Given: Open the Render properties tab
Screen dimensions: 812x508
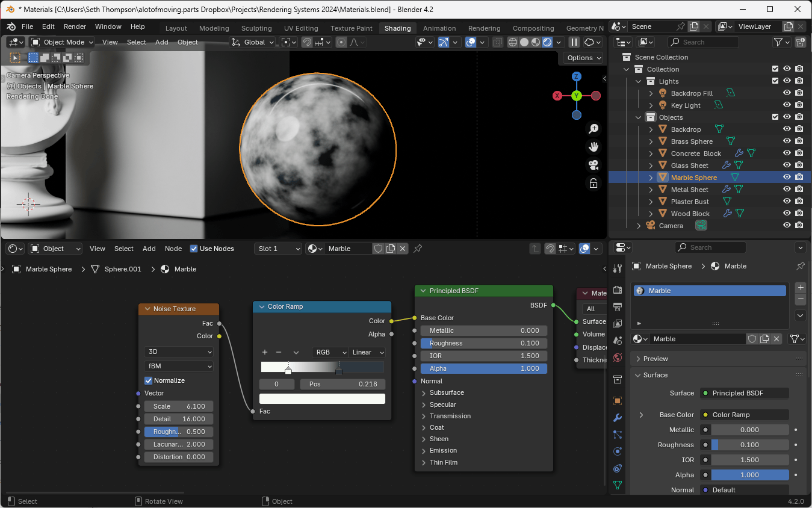Looking at the screenshot, I should pyautogui.click(x=617, y=290).
